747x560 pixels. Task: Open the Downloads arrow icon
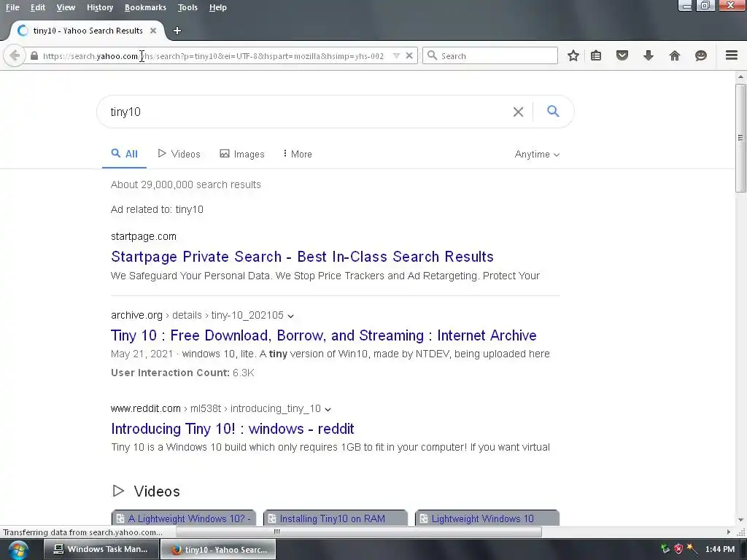[648, 55]
